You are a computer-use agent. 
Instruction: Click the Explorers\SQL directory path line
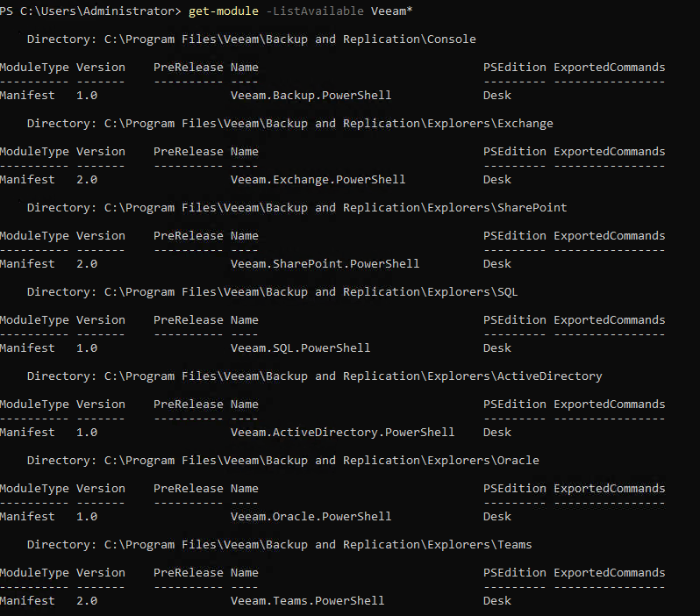272,292
